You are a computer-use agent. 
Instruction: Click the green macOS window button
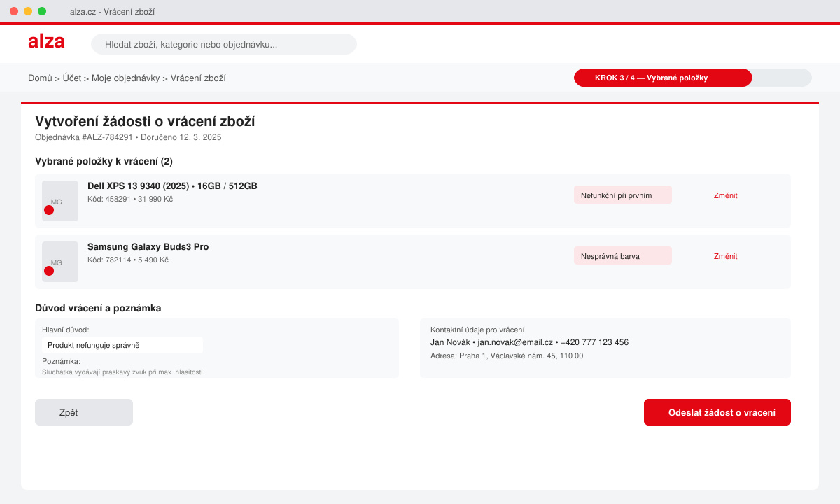pyautogui.click(x=42, y=11)
